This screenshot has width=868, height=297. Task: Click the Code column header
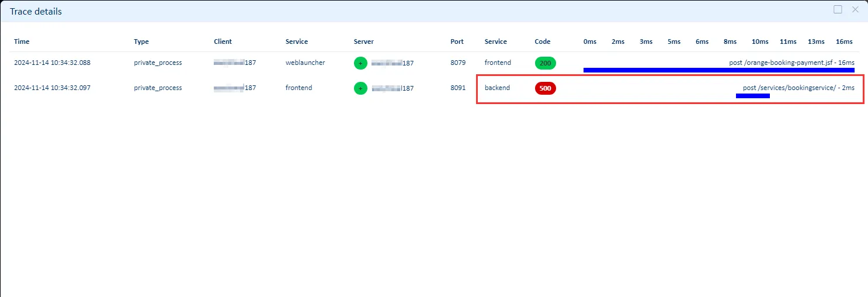pos(542,42)
